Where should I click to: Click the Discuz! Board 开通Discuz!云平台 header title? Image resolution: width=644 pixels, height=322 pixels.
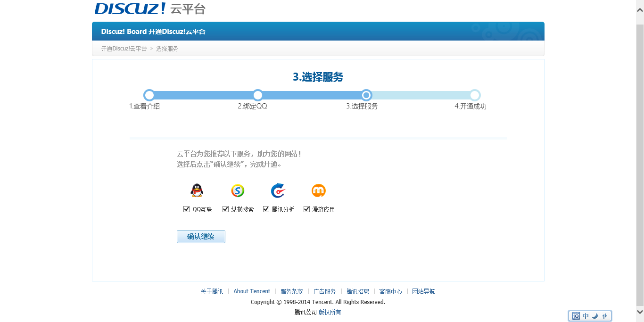(x=153, y=32)
